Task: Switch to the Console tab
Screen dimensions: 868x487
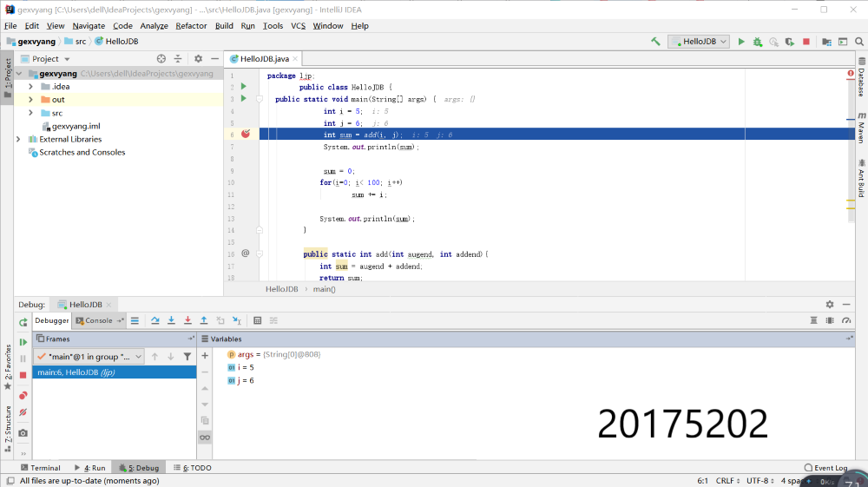Action: point(99,320)
